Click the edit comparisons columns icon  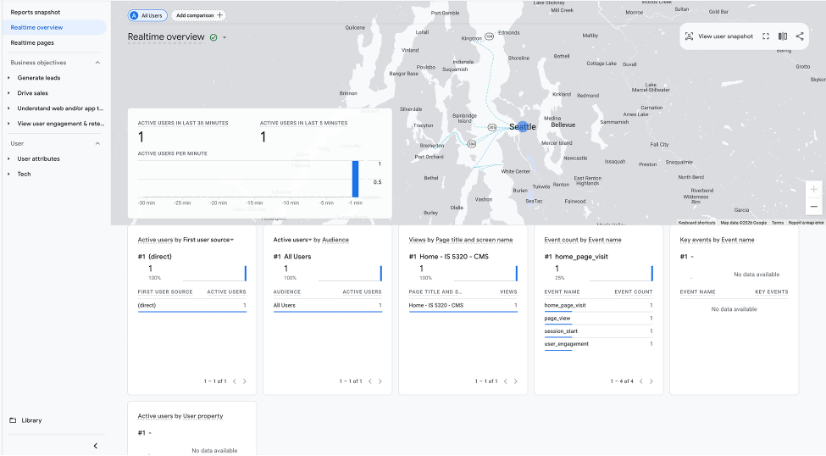(783, 36)
